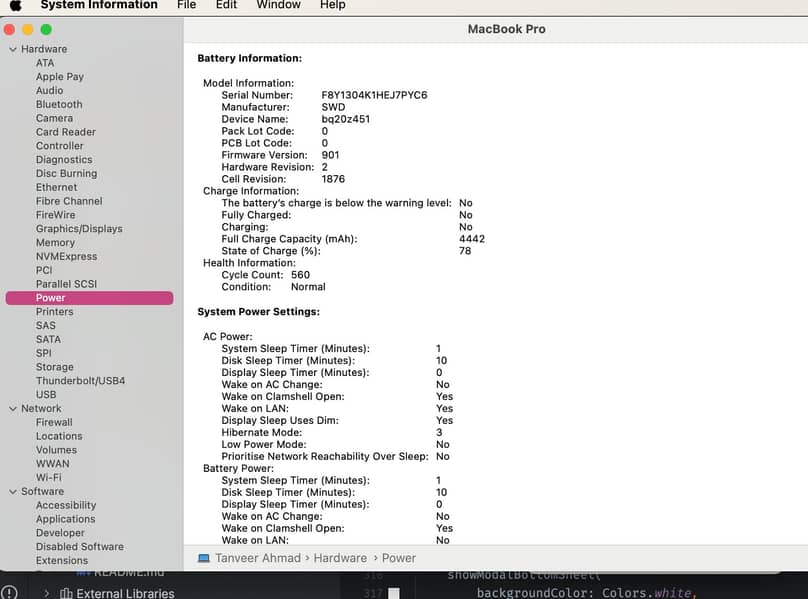
Task: Open the Apple menu
Action: click(x=15, y=5)
